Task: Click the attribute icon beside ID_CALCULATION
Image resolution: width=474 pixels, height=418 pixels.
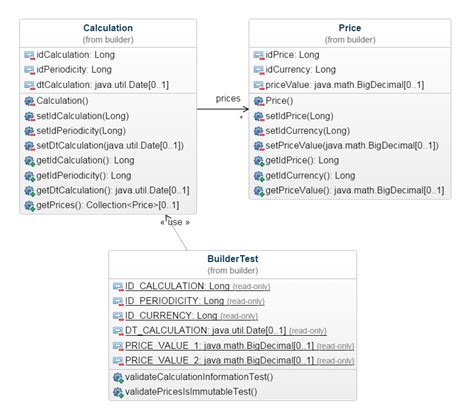Action: [118, 287]
